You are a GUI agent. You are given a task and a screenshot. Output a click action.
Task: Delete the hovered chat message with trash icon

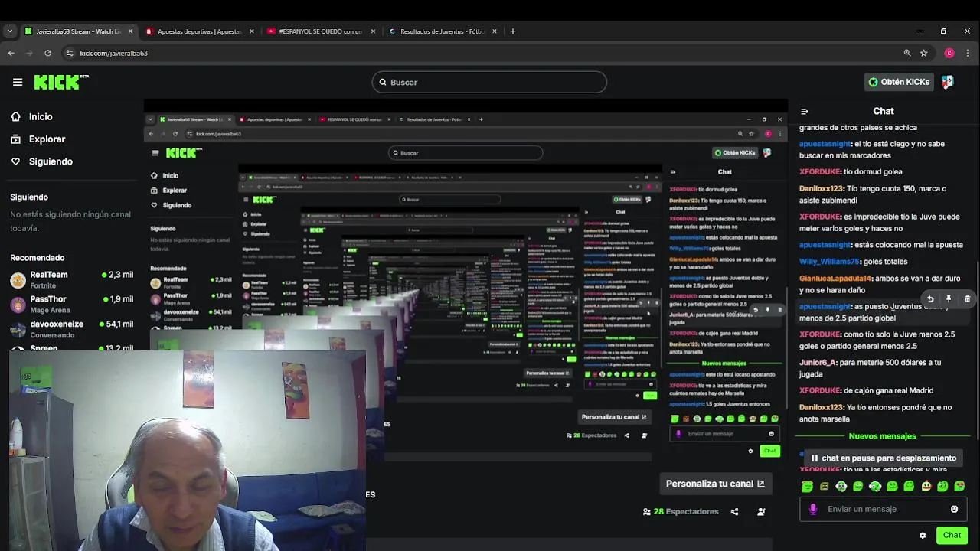[x=967, y=299]
